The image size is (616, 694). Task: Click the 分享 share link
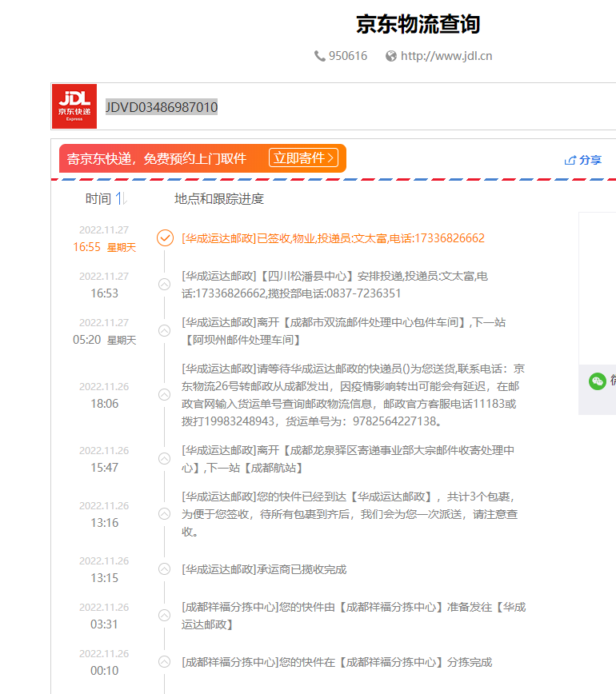coord(590,160)
